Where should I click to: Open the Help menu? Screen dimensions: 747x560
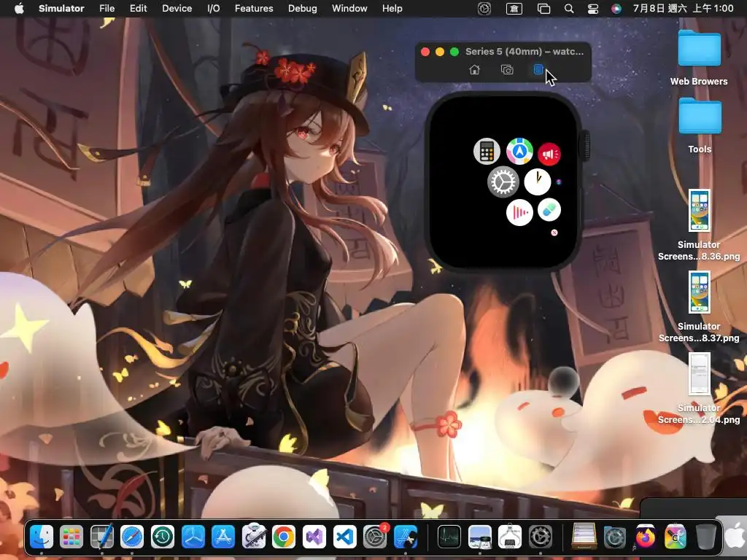[392, 8]
